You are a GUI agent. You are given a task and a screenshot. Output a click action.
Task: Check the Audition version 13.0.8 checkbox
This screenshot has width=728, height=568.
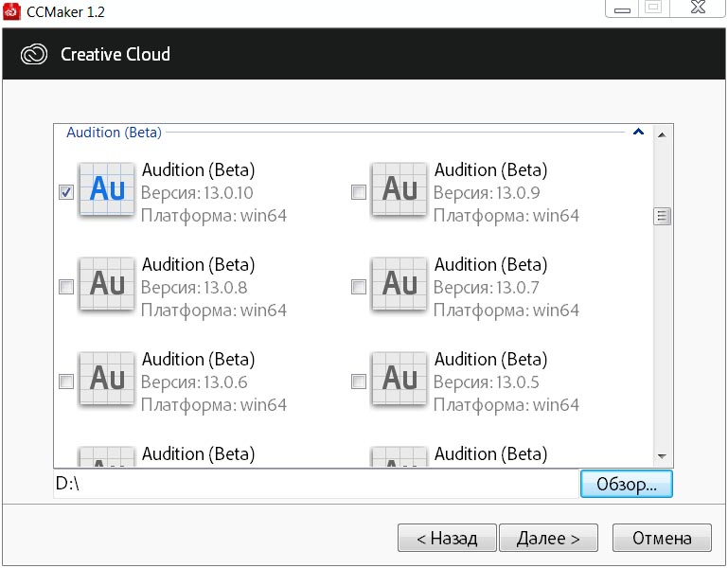(x=66, y=287)
